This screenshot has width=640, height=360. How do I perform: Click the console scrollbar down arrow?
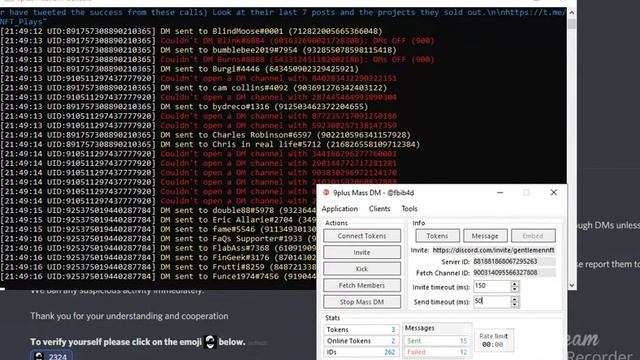click(572, 285)
